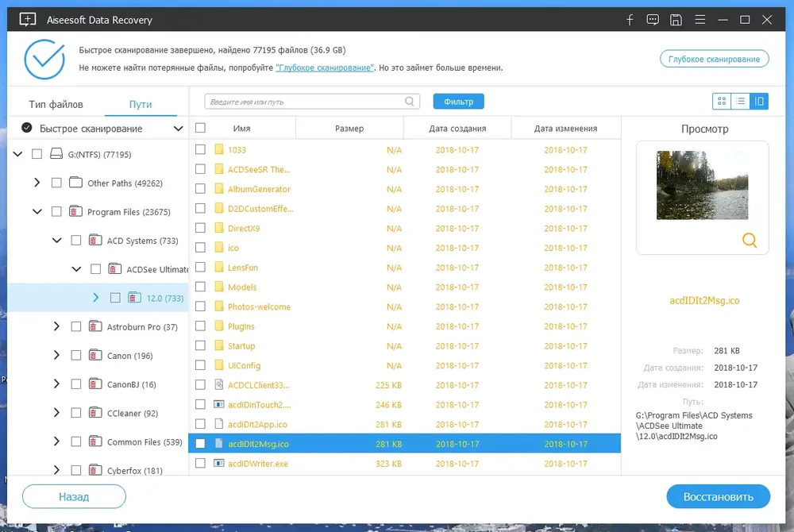
Task: Open the Быстрое сканирование dropdown arrow
Action: pos(178,129)
